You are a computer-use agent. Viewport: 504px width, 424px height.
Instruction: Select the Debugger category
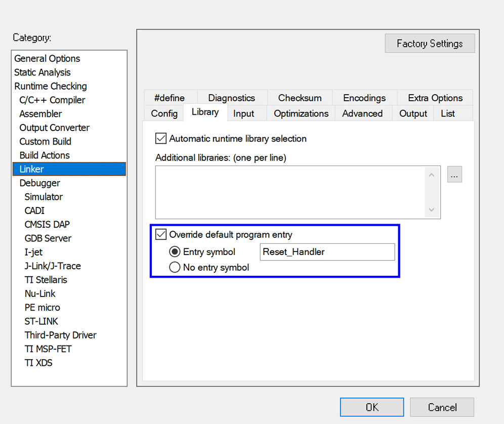point(39,183)
